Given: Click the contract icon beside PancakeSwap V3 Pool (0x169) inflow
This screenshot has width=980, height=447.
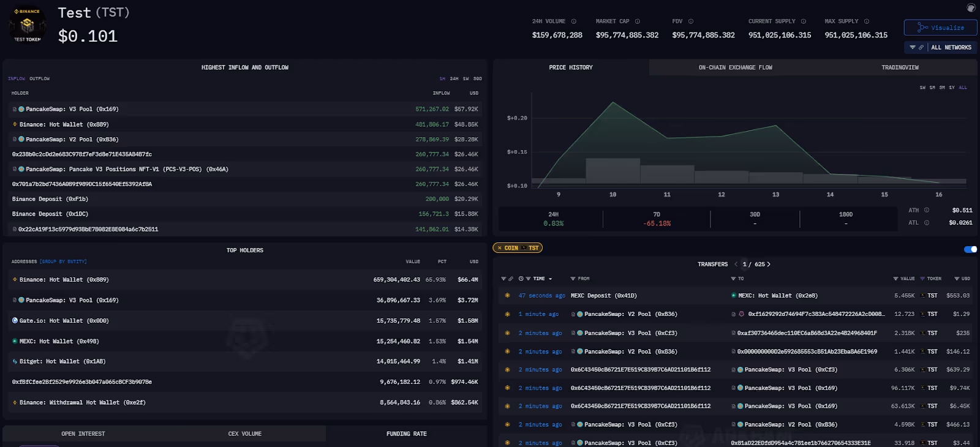Looking at the screenshot, I should point(15,110).
